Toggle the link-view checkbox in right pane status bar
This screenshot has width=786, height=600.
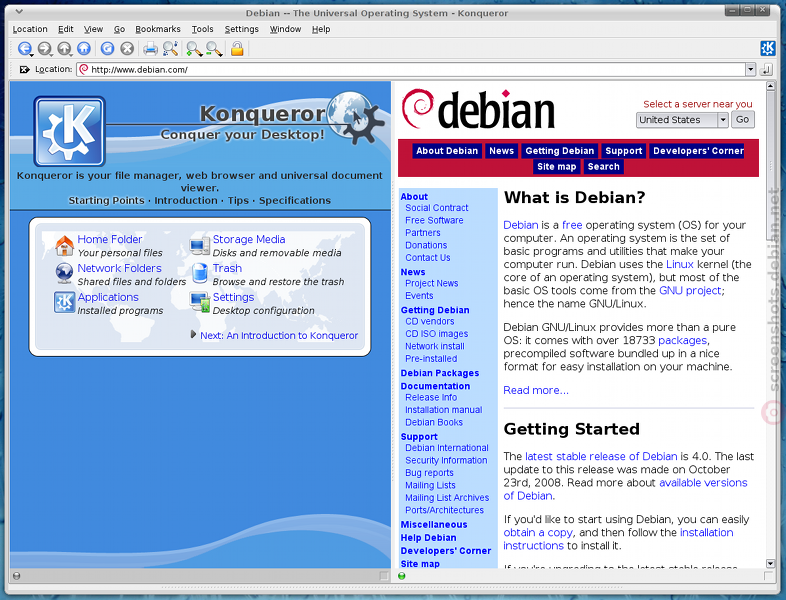click(768, 576)
